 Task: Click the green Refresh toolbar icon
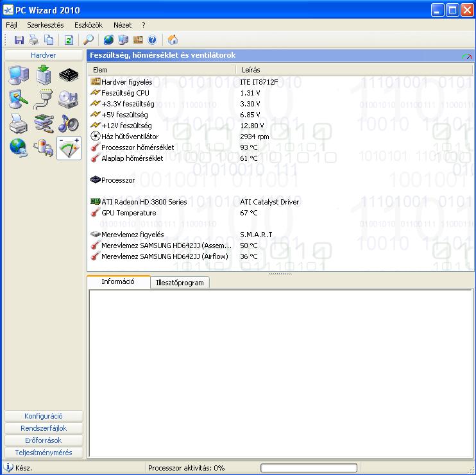pyautogui.click(x=69, y=40)
